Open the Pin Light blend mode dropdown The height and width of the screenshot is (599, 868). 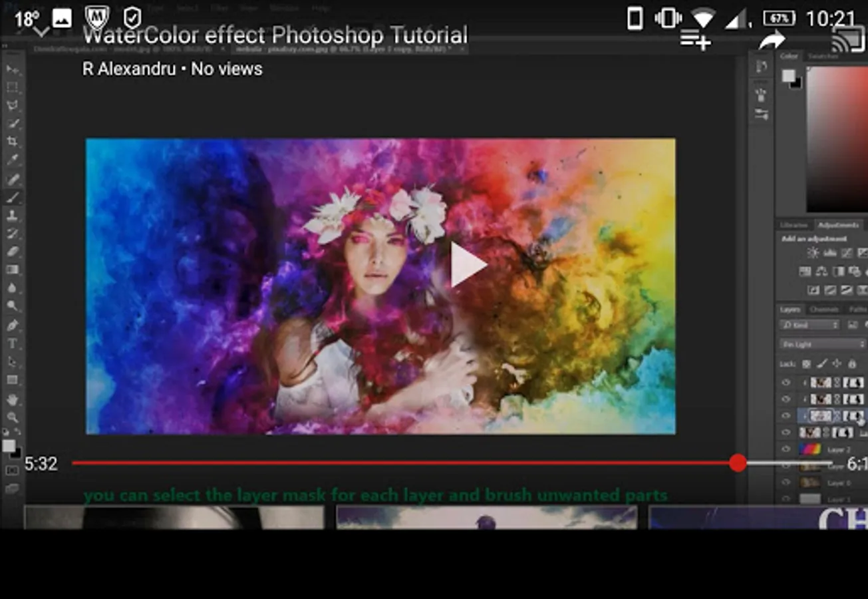[x=823, y=344]
